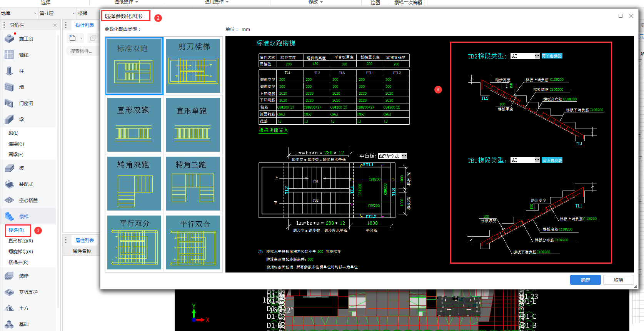
Task: Select 连梁(G) in the navigation tree
Action: (x=16, y=144)
